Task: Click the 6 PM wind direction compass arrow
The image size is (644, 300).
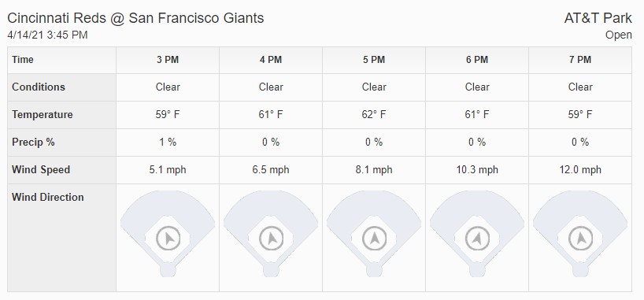Action: pyautogui.click(x=477, y=239)
